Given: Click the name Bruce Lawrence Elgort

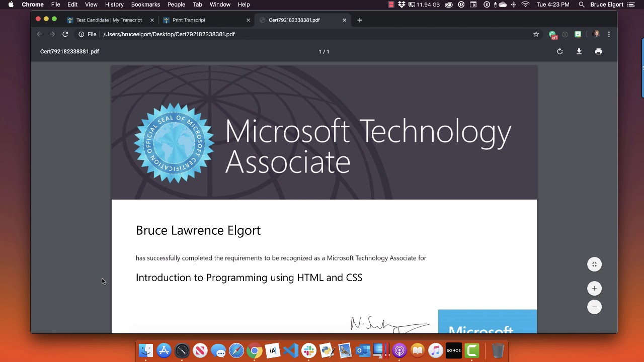Looking at the screenshot, I should click(x=198, y=230).
